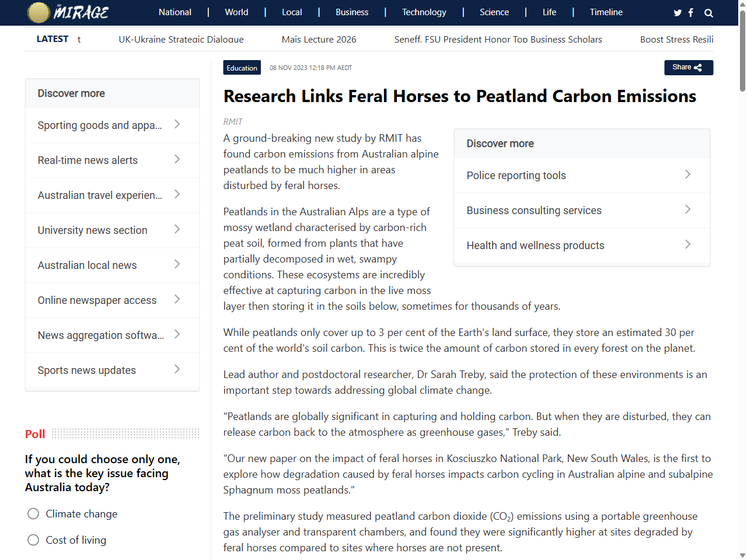Open the Facebook icon
This screenshot has height=560, width=747.
(x=691, y=12)
